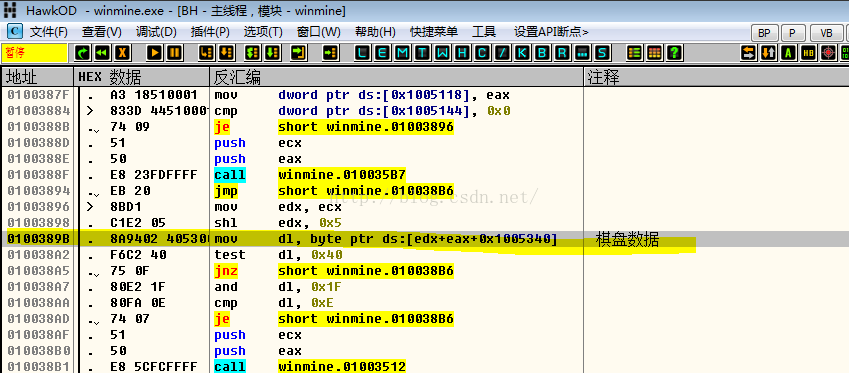
Task: Click the red crosshair target icon
Action: [x=828, y=53]
